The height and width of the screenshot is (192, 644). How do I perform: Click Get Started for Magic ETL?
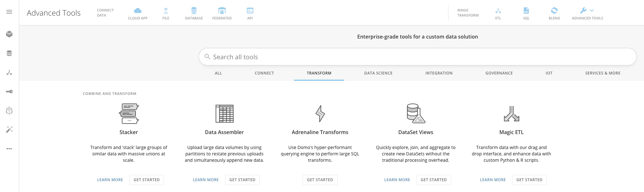coord(529,180)
